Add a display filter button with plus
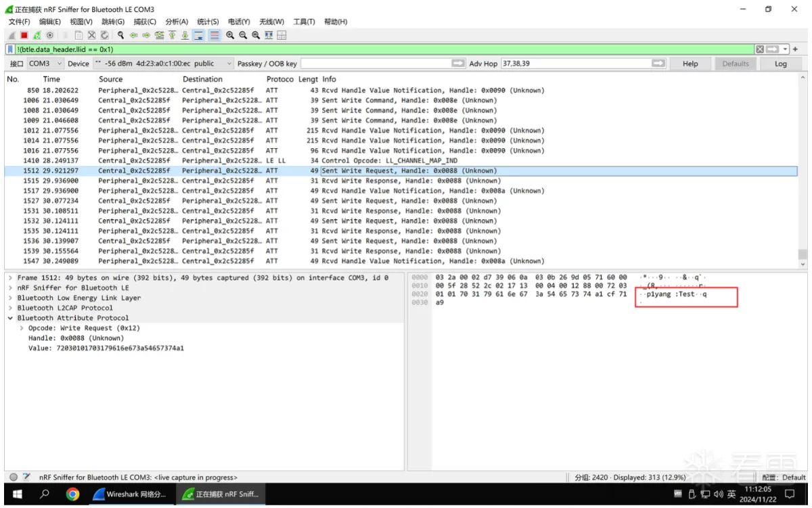The image size is (812, 508). [x=795, y=49]
